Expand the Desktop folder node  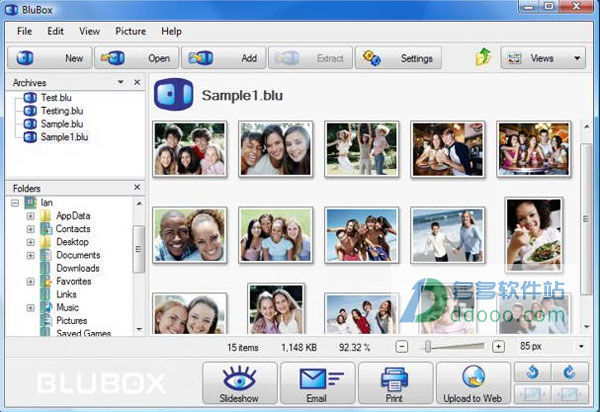point(31,242)
